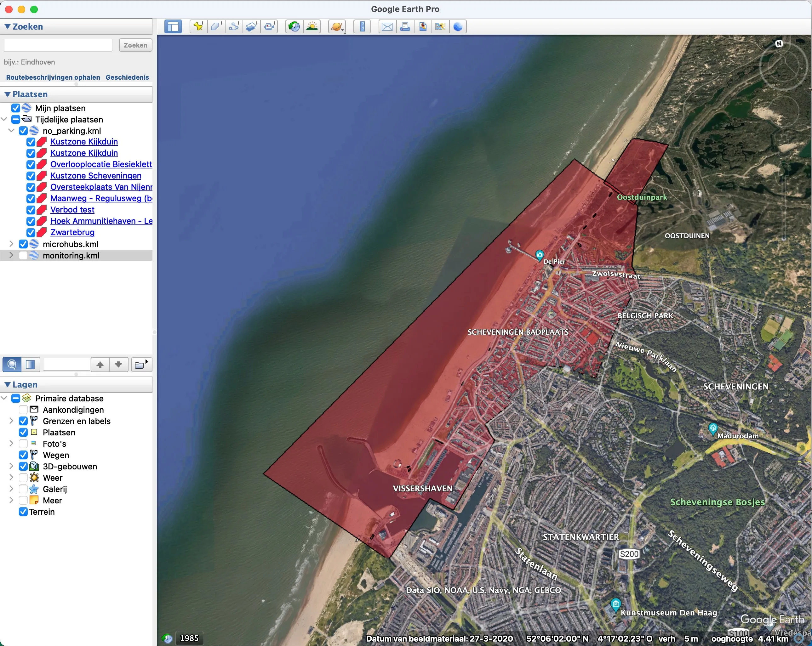Open the 1985 historical imagery slider
This screenshot has height=646, width=812.
tap(189, 638)
